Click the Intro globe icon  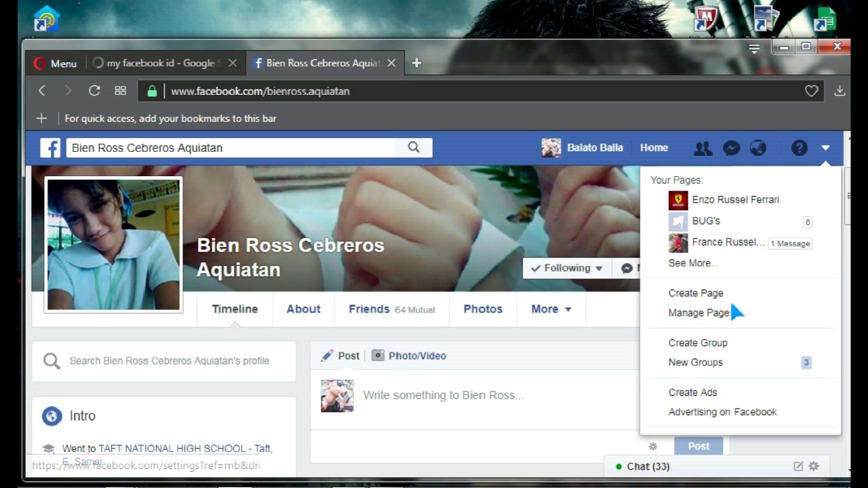pos(52,416)
